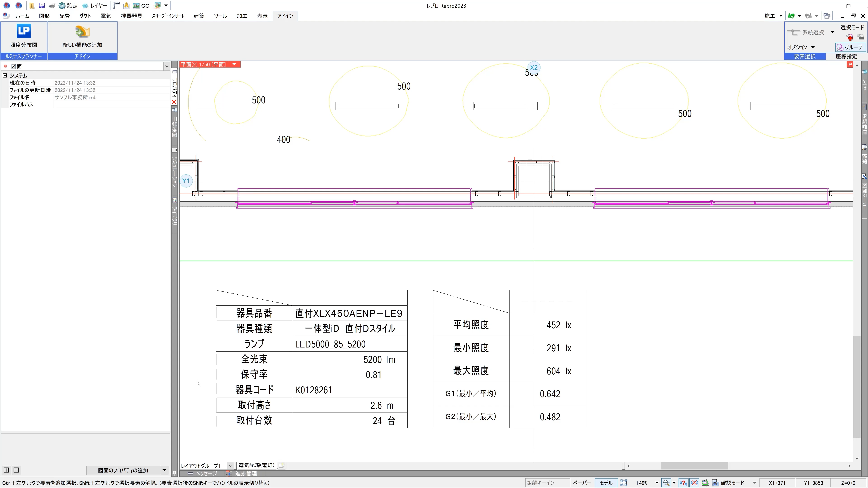The height and width of the screenshot is (488, 868).
Task: Open the 149% zoom level dropdown
Action: click(656, 483)
